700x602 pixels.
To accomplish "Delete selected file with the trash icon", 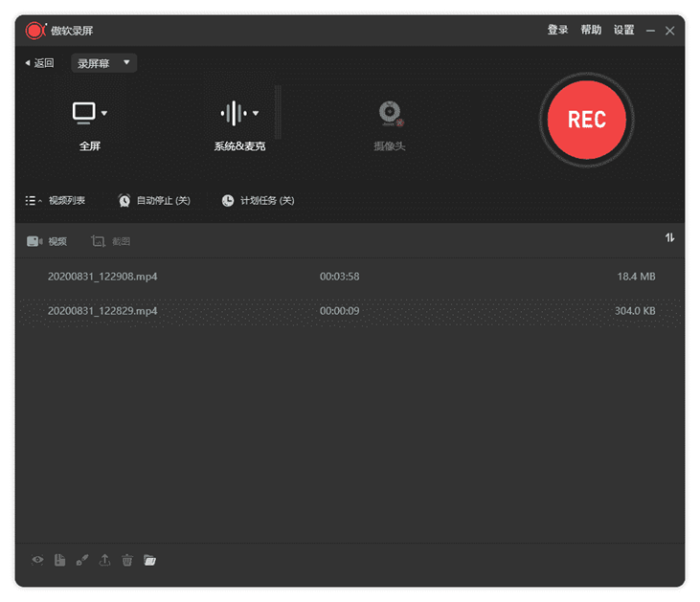I will (x=127, y=560).
